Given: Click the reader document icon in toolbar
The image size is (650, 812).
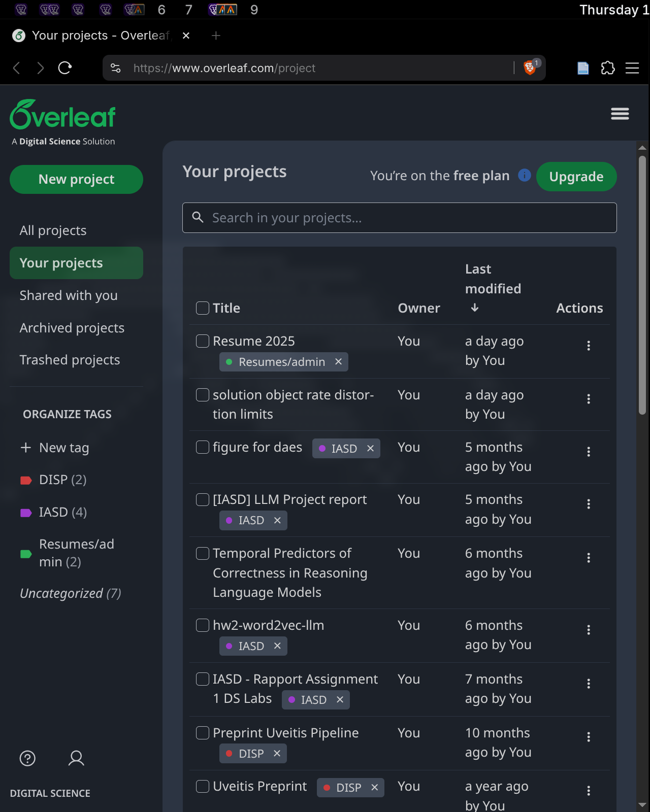Looking at the screenshot, I should tap(583, 67).
